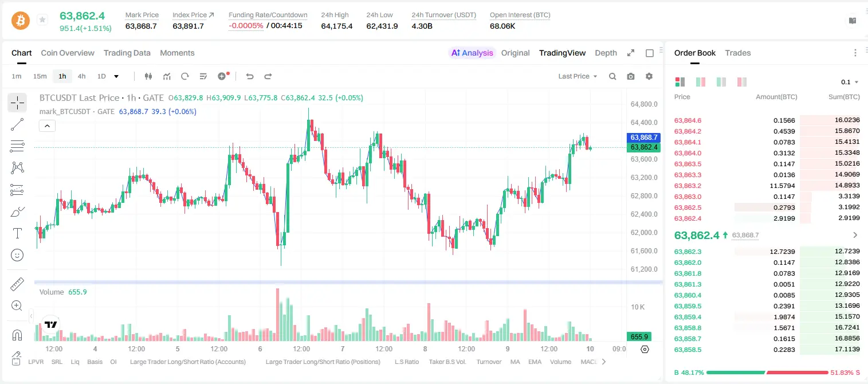Select the text annotation tool
Viewport: 868px width, 384px height.
click(17, 233)
